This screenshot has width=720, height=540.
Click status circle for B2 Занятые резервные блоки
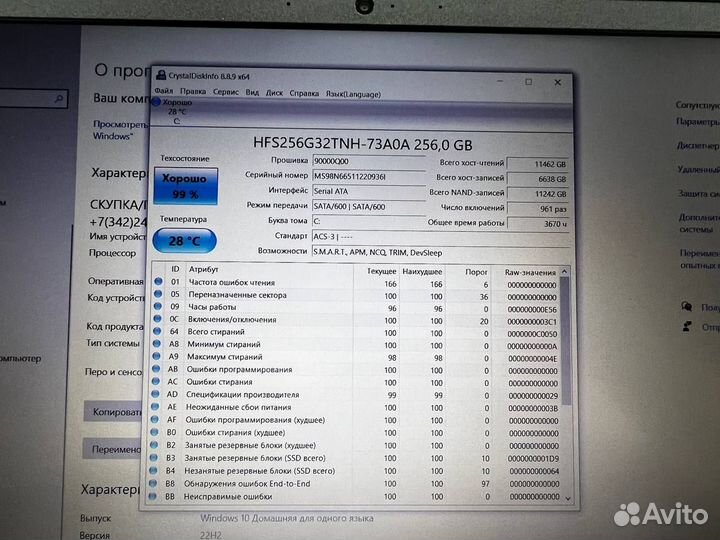click(153, 445)
